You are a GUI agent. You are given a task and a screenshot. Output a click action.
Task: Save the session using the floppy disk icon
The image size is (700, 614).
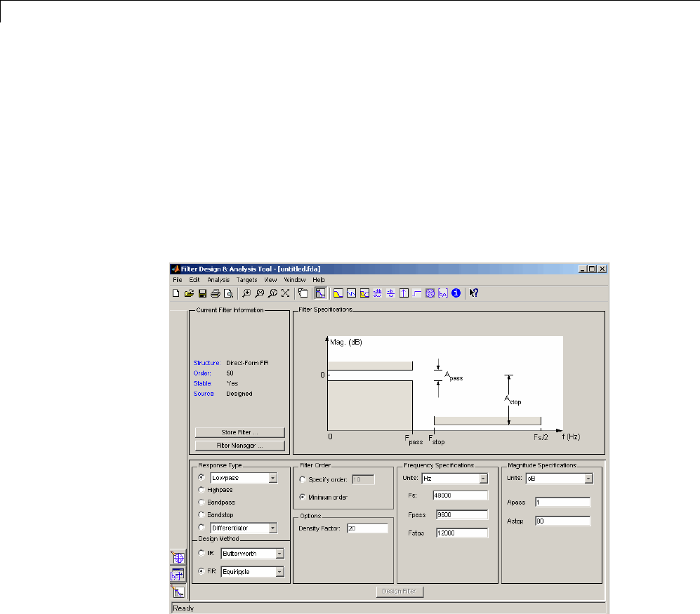pos(202,293)
